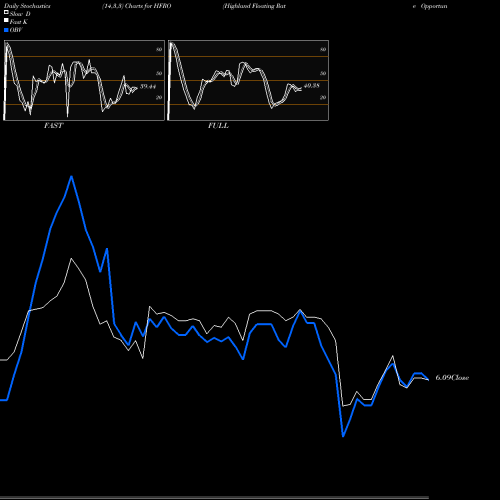Click the Highland Floating Rate title text
Viewport: 500px width, 500px height.
(x=254, y=6)
